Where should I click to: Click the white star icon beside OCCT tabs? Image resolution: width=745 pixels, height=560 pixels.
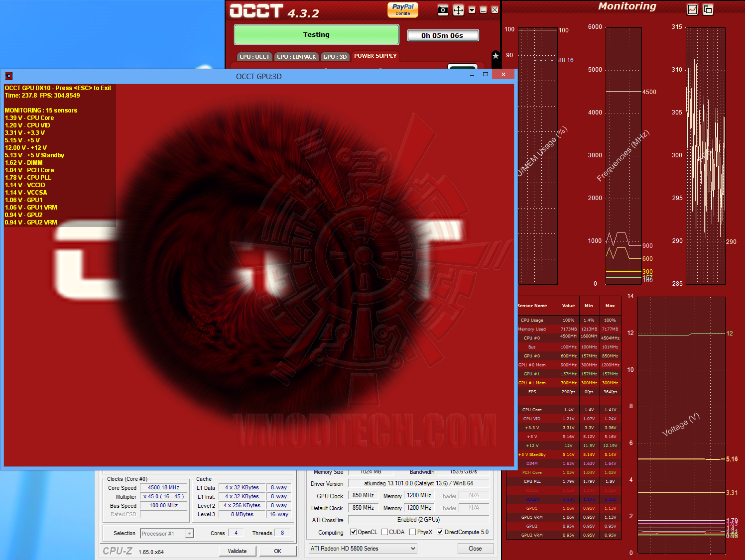click(x=496, y=56)
